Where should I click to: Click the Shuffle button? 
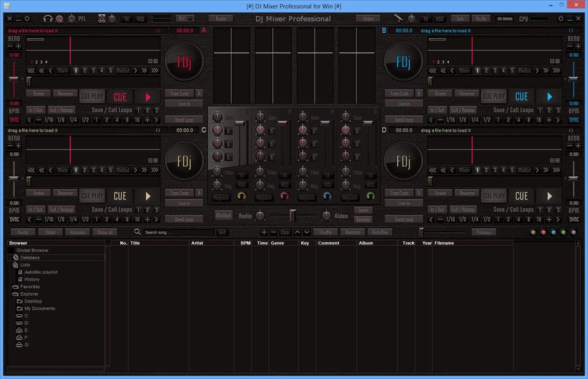pos(325,232)
